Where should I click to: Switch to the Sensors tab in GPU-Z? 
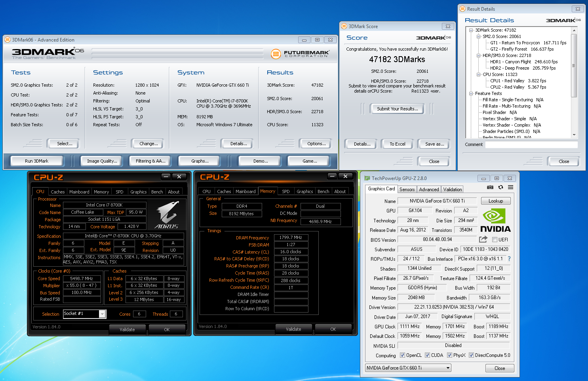[x=407, y=190]
